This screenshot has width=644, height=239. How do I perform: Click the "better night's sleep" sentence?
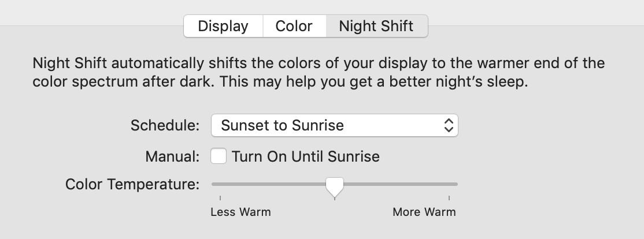pos(374,81)
